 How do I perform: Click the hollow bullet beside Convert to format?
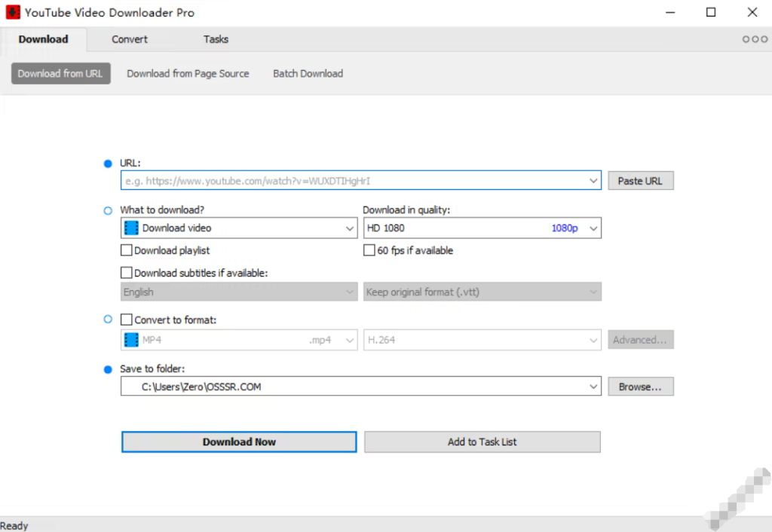point(108,319)
